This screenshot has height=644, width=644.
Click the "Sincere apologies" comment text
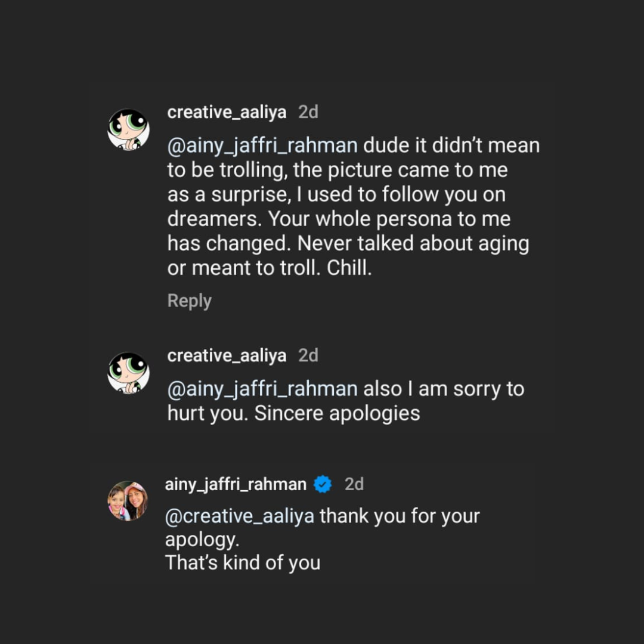pyautogui.click(x=337, y=414)
